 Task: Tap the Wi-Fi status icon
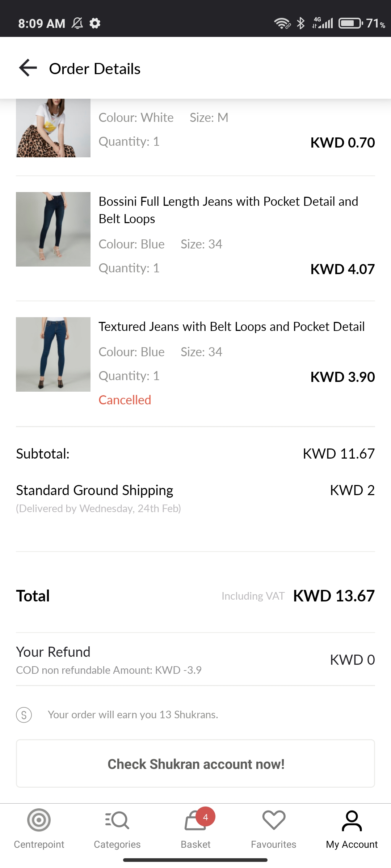click(x=282, y=24)
